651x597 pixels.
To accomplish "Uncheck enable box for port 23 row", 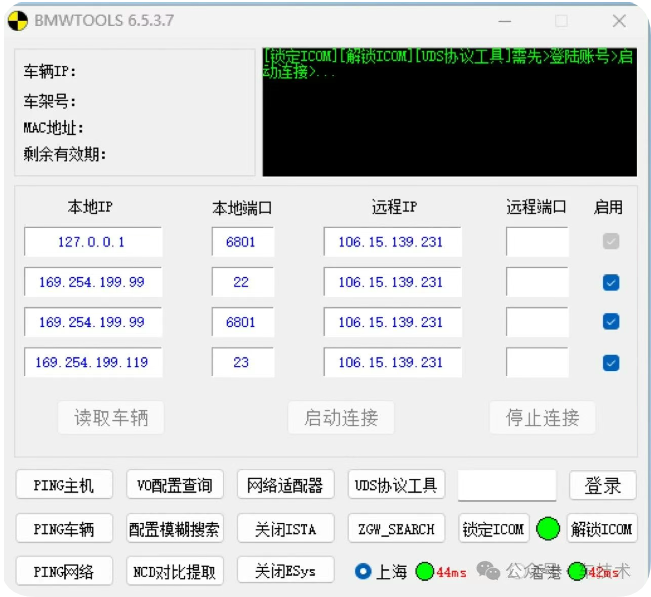I will point(611,363).
